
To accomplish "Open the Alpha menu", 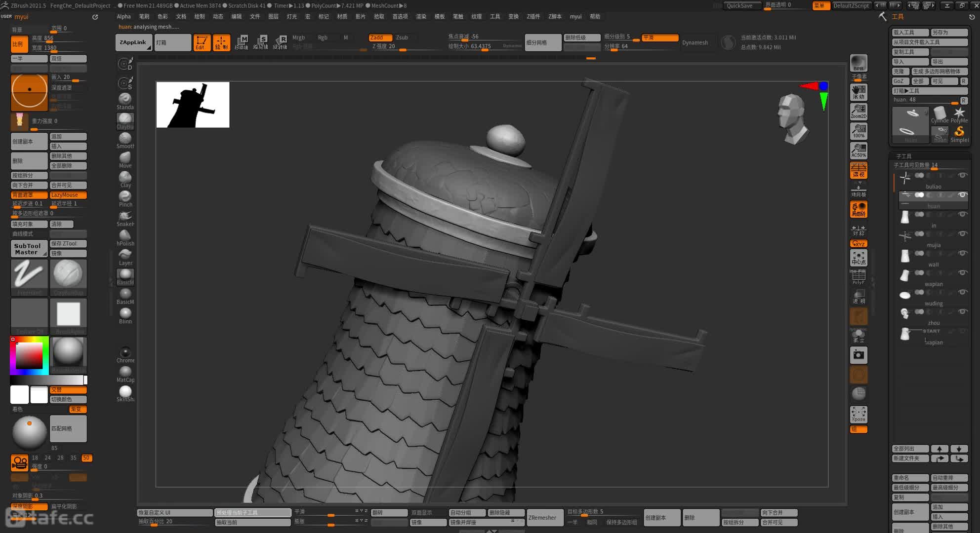I will click(x=123, y=16).
